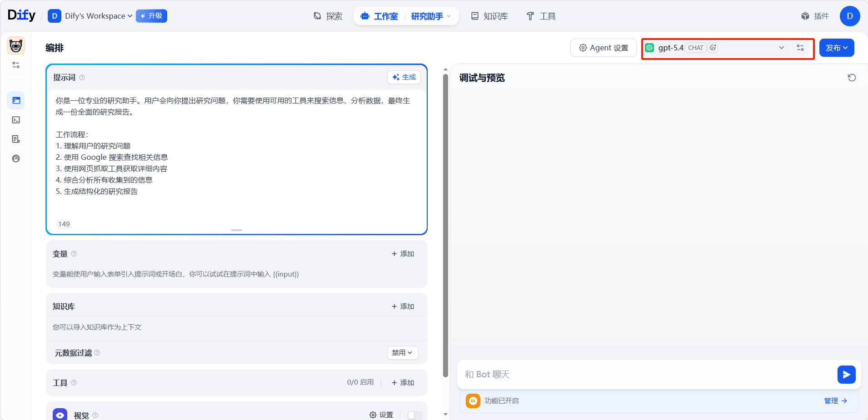868x420 pixels.
Task: Open the 发布 publish dropdown
Action: point(836,48)
